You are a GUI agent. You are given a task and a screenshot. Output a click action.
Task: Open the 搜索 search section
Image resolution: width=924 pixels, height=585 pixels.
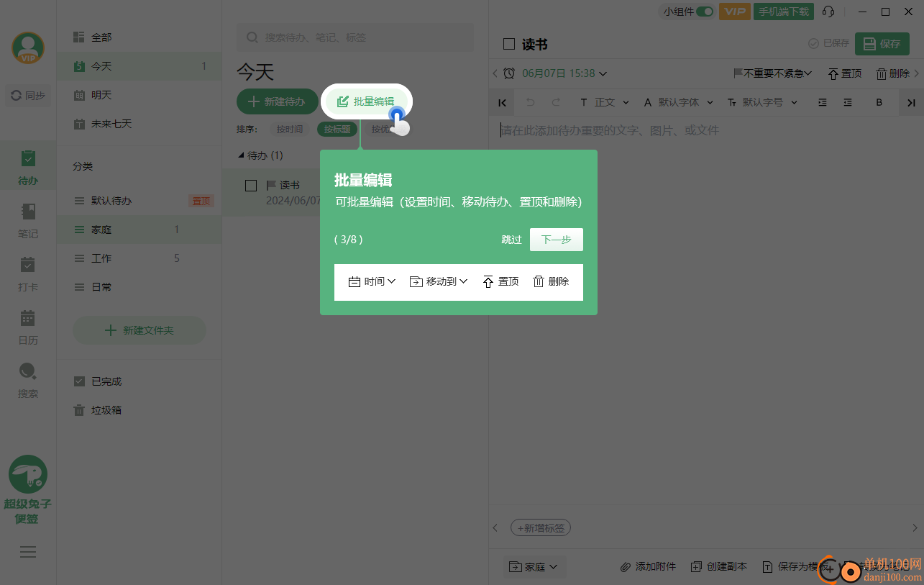(28, 380)
